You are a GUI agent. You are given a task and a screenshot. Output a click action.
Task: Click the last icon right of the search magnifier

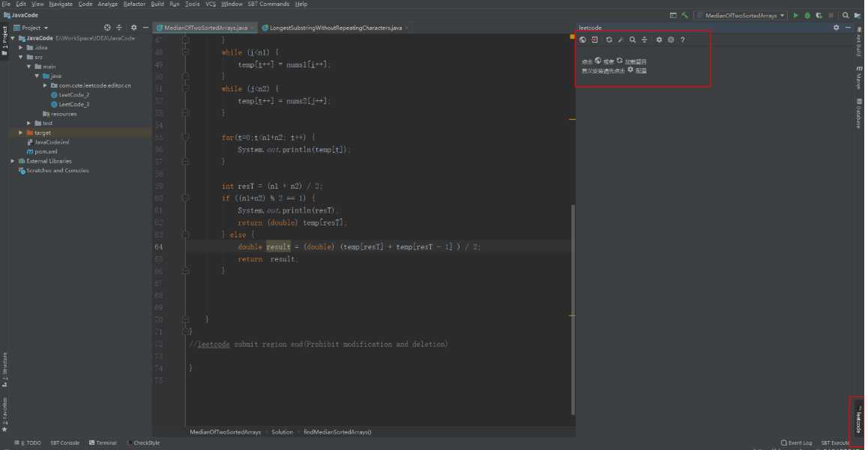point(858,16)
